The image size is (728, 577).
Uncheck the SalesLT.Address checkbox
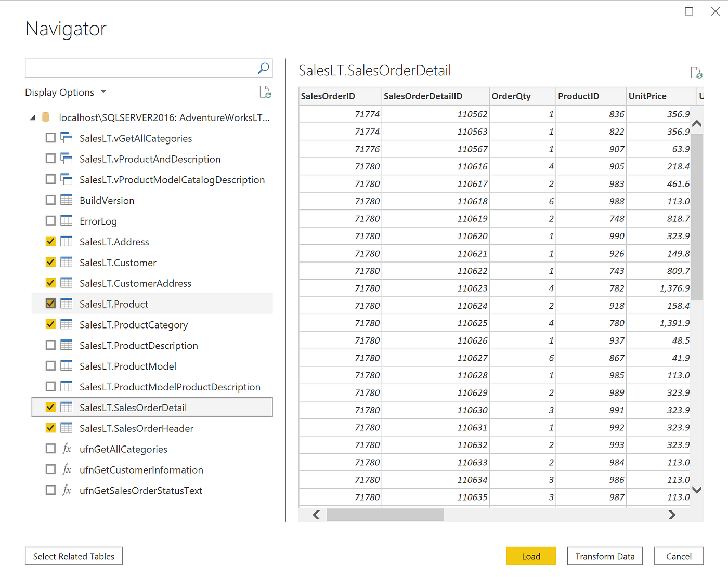tap(50, 241)
